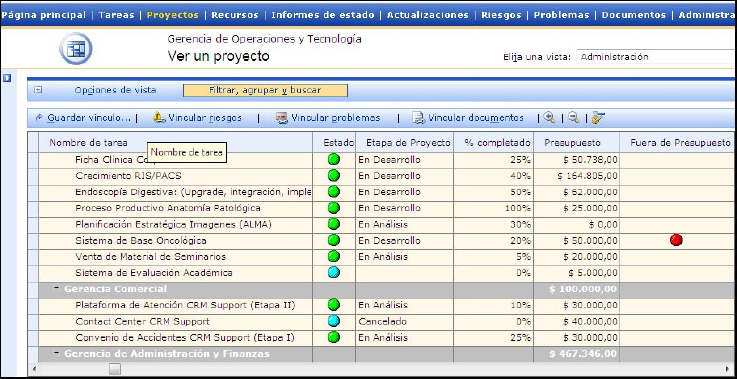Click Vincular riesgos link
737x379 pixels.
205,118
